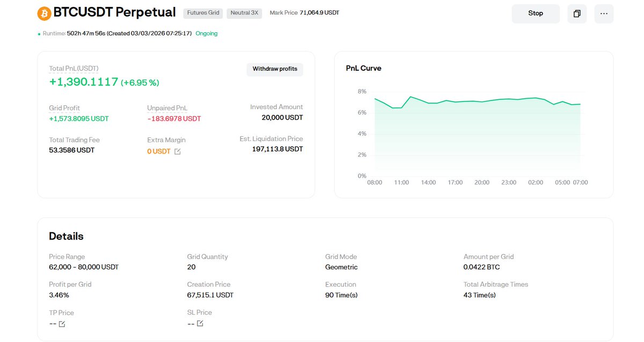Screen dimensions: 644x342
Task: Click the 07:00 axis label on chart
Action: [x=580, y=183]
